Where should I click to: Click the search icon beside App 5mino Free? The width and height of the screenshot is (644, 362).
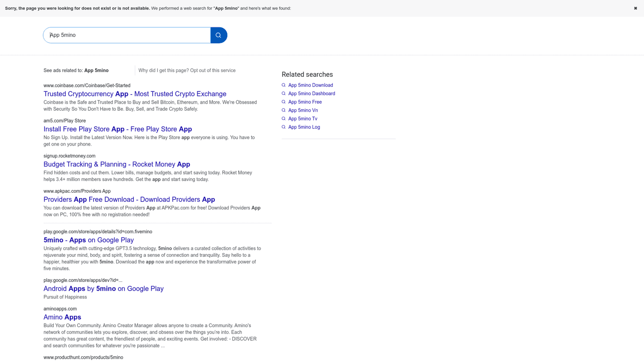pyautogui.click(x=283, y=102)
